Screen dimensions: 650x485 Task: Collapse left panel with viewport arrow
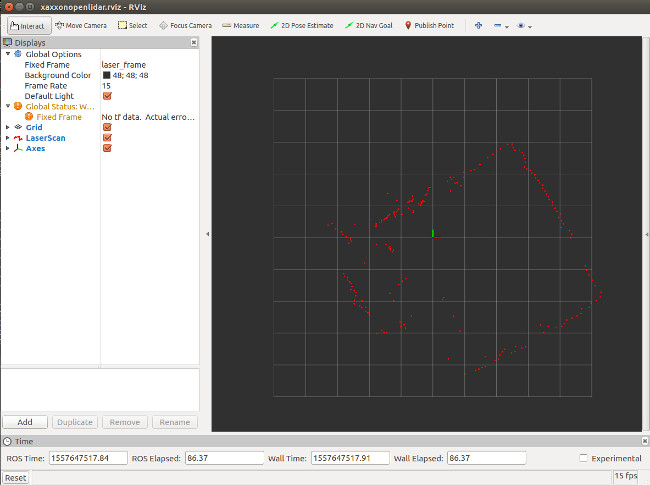pos(208,234)
